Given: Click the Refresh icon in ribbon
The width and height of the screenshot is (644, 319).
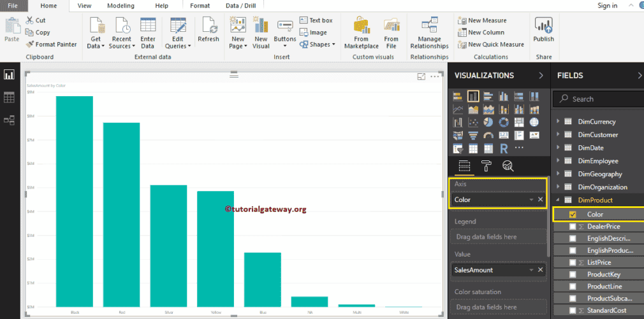Looking at the screenshot, I should (x=209, y=30).
